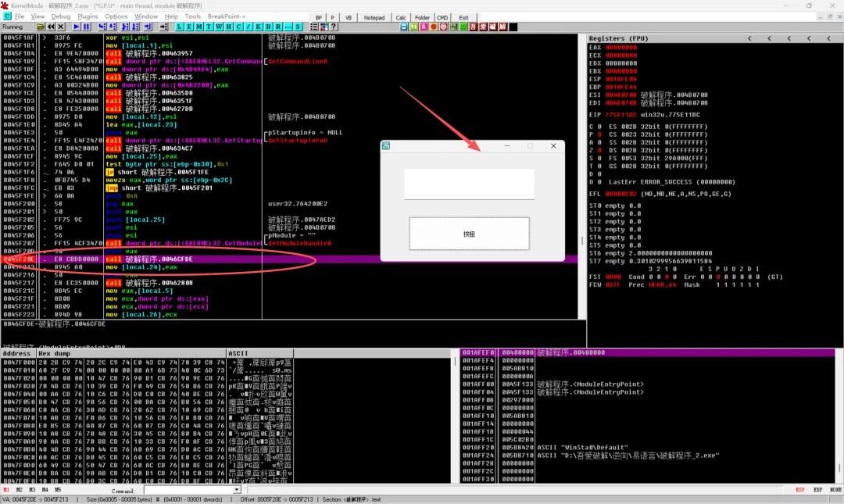This screenshot has width=844, height=504.
Task: Restart the program with the rewind icon
Action: tap(51, 27)
